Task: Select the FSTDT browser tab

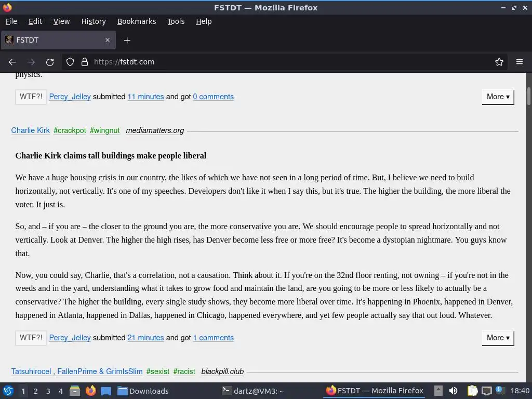Action: (58, 40)
